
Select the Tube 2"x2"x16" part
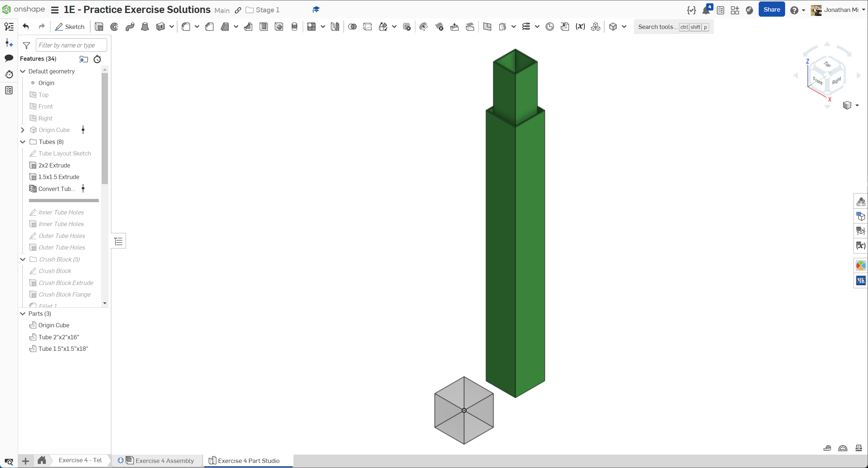pos(59,337)
